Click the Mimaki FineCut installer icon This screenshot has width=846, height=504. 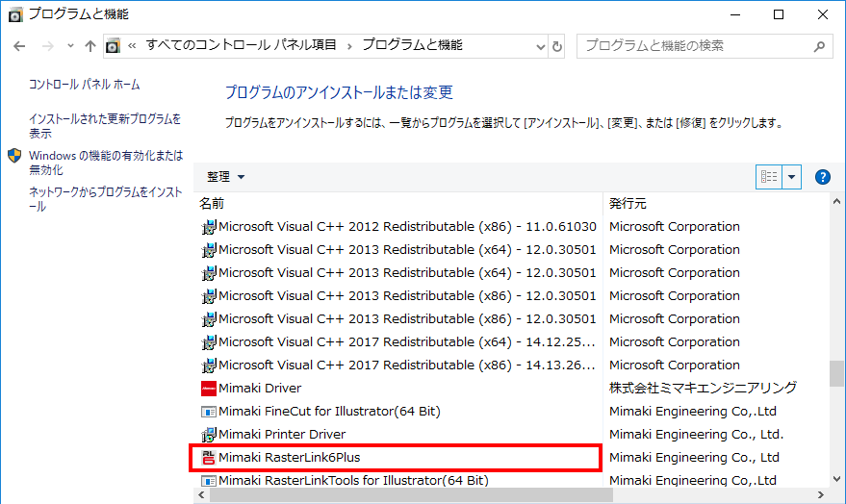[x=208, y=412]
